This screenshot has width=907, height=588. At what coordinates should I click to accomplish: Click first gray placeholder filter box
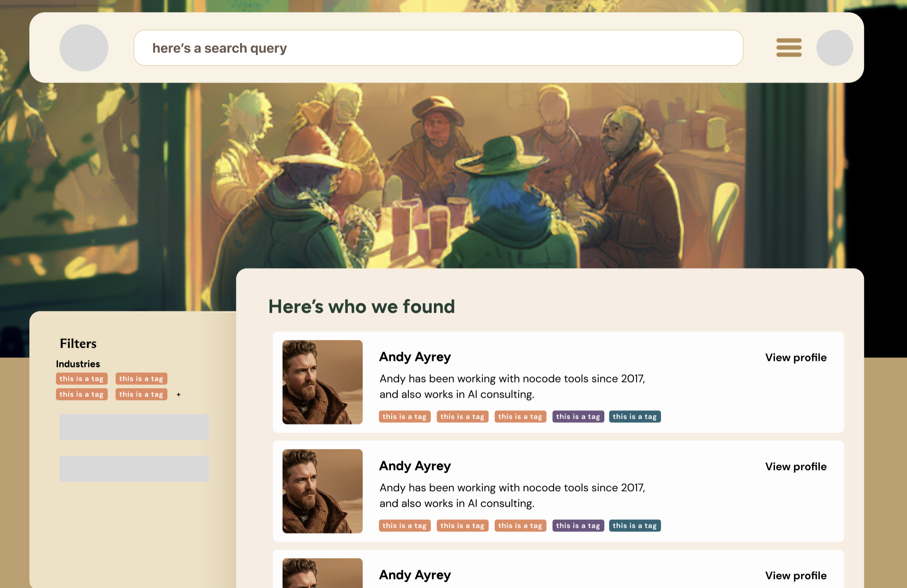coord(134,427)
